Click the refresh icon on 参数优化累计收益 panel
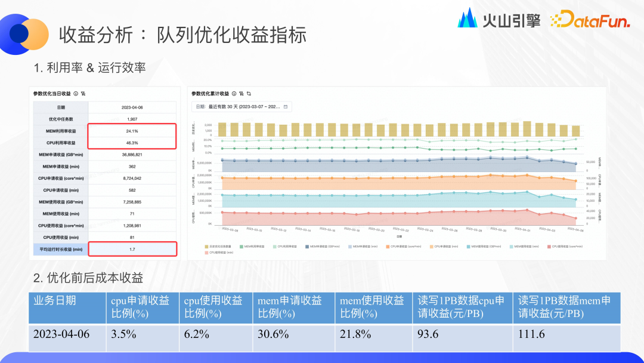 [x=249, y=93]
